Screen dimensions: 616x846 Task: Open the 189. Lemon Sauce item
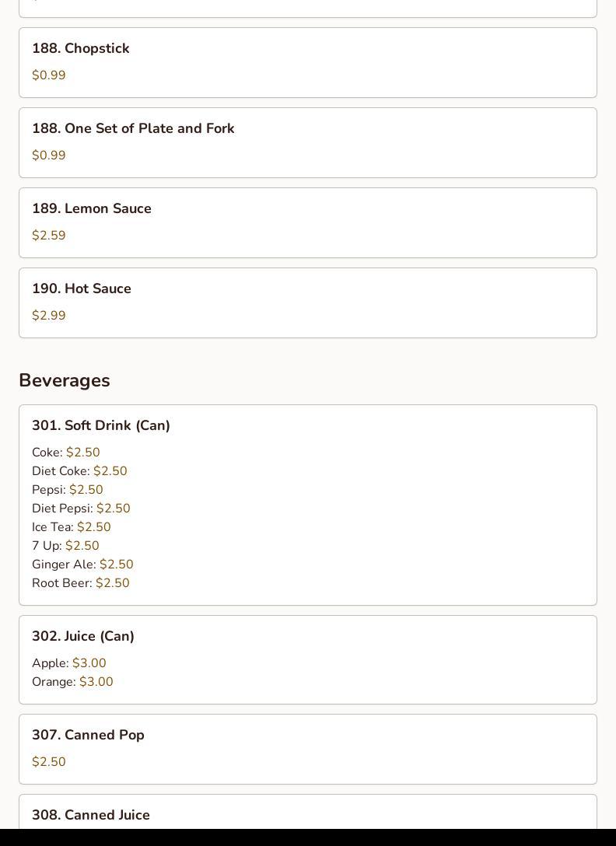(x=92, y=208)
